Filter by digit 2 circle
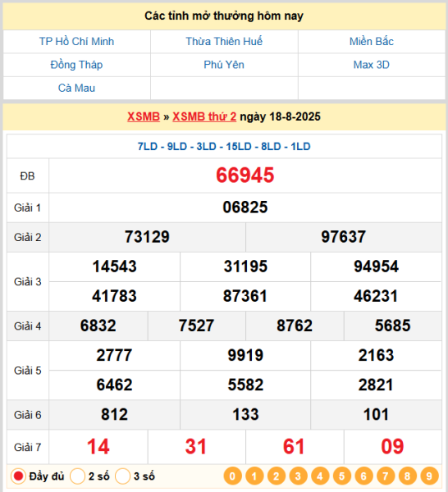Viewport: 448px width, 492px height. tap(277, 476)
